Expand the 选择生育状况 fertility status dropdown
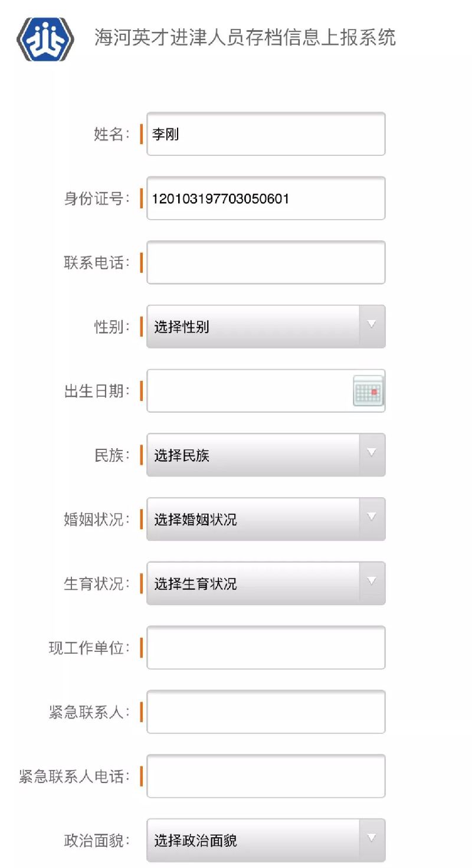This screenshot has width=472, height=868. [254, 583]
